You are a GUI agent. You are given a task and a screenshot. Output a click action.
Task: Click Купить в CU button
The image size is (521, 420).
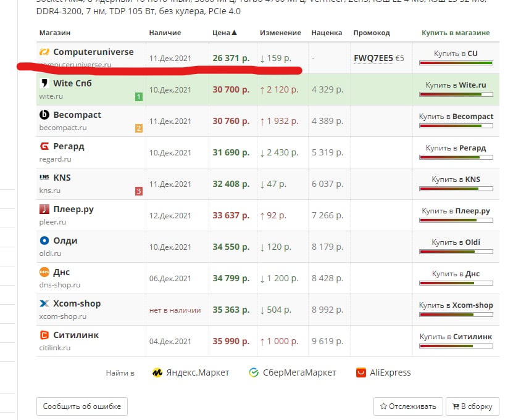tap(456, 57)
